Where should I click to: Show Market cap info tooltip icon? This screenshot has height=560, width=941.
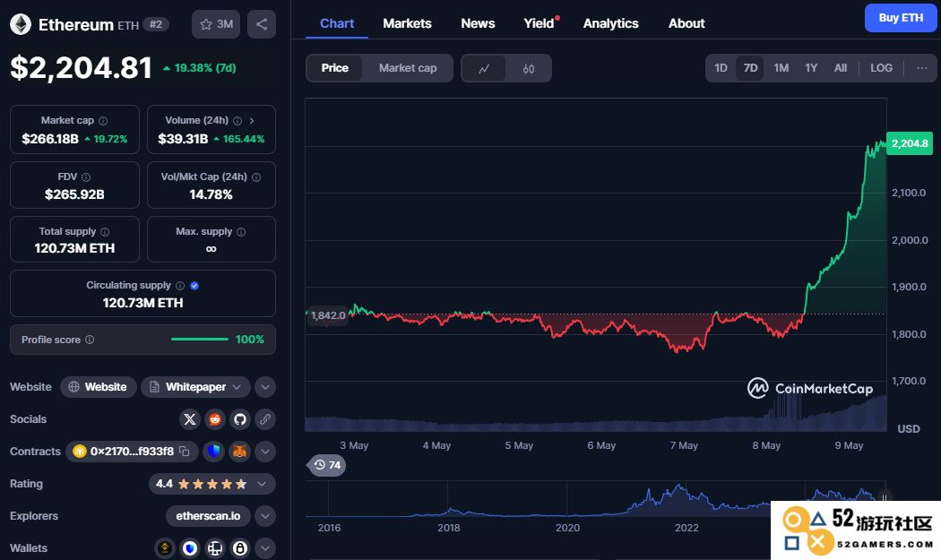(x=103, y=121)
